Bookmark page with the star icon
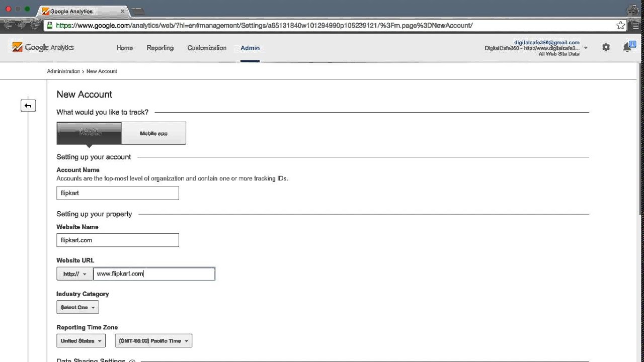Viewport: 644px width, 362px height. [621, 25]
